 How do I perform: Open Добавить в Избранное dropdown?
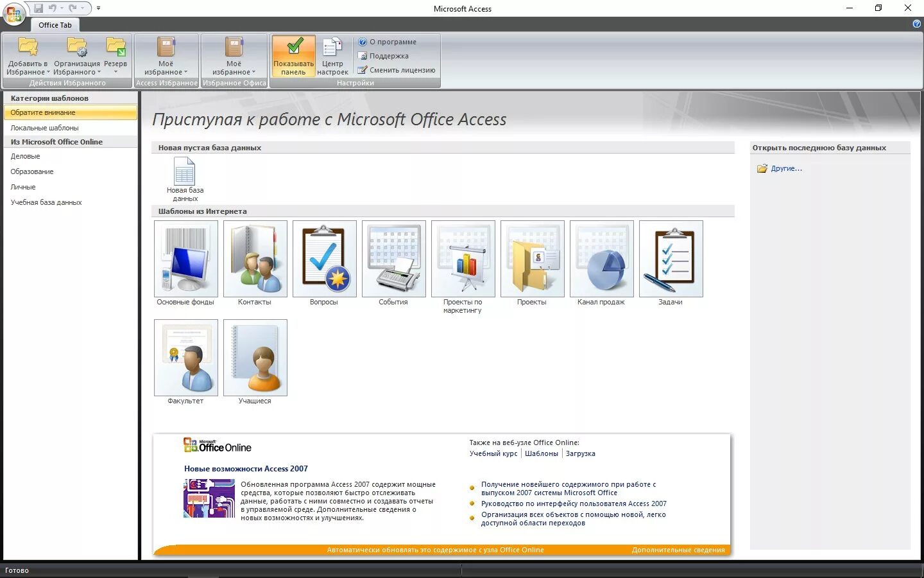pyautogui.click(x=28, y=57)
